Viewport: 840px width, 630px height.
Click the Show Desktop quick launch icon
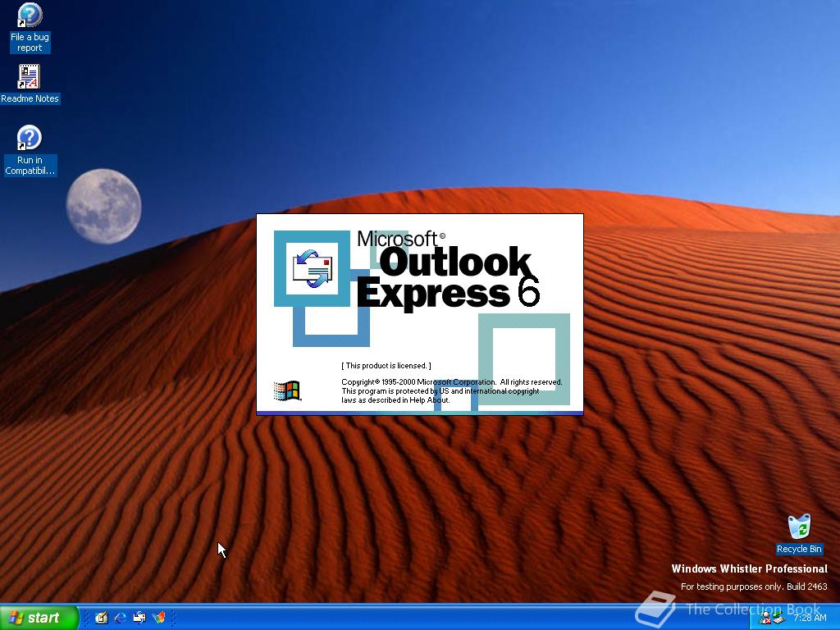101,618
